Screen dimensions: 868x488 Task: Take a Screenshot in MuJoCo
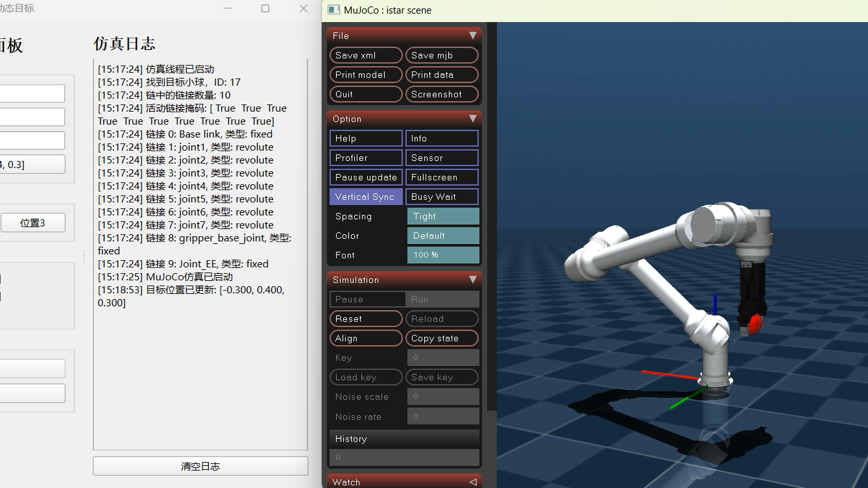pyautogui.click(x=442, y=94)
